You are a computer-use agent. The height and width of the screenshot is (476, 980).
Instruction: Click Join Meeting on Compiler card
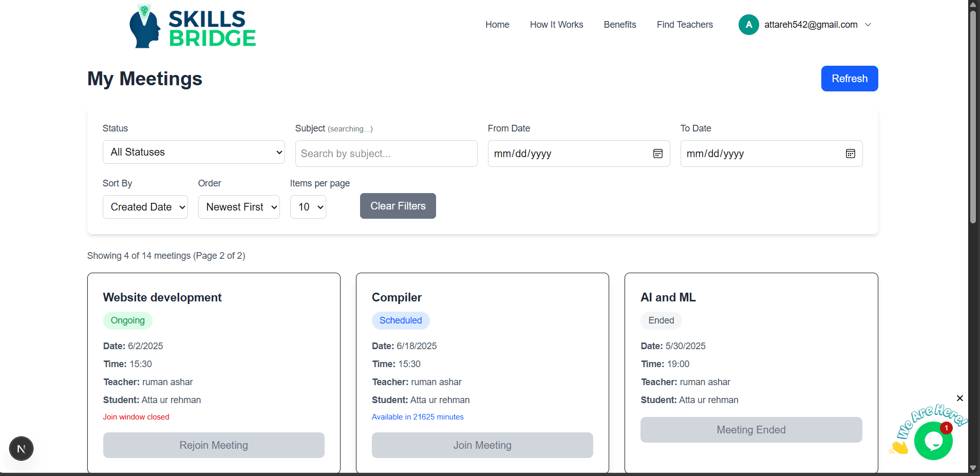point(482,445)
